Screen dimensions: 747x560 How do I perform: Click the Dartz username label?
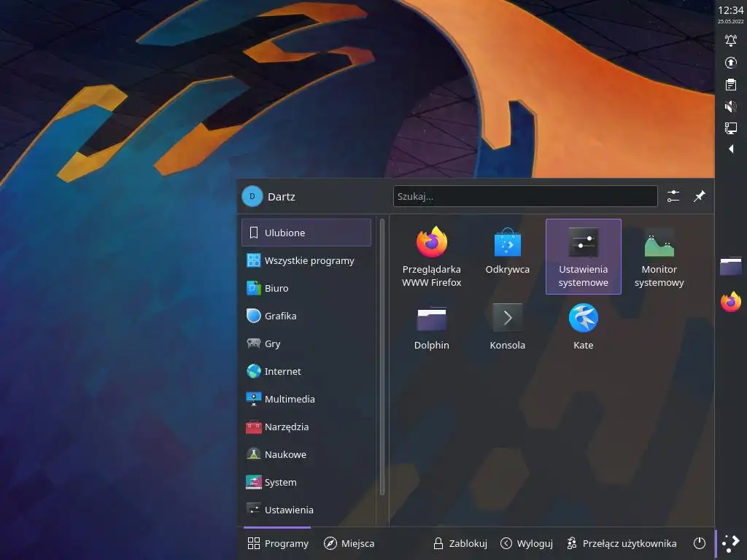click(x=282, y=197)
